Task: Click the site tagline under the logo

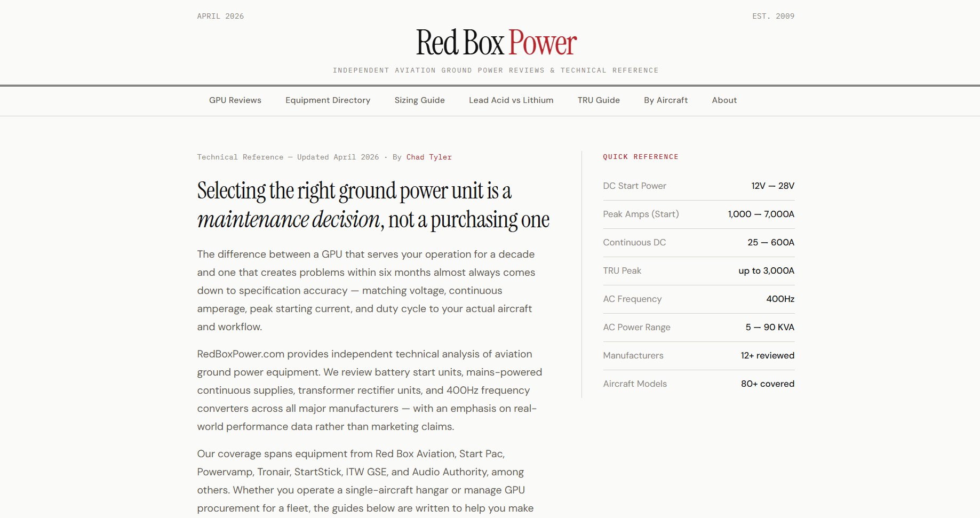Action: [x=496, y=70]
